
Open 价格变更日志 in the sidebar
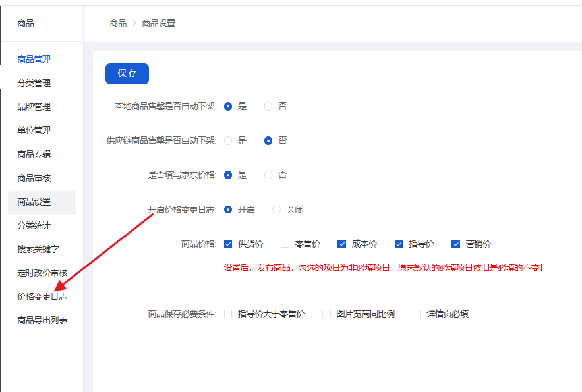click(x=42, y=296)
